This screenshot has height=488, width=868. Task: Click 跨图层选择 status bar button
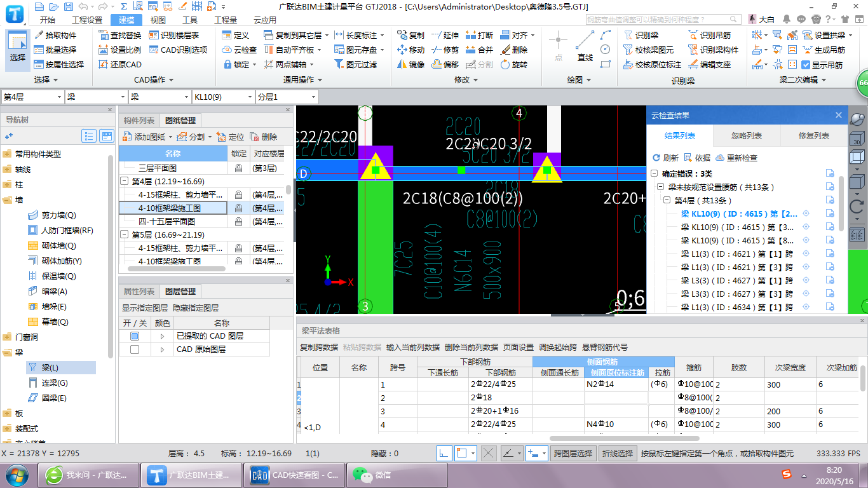click(x=573, y=453)
